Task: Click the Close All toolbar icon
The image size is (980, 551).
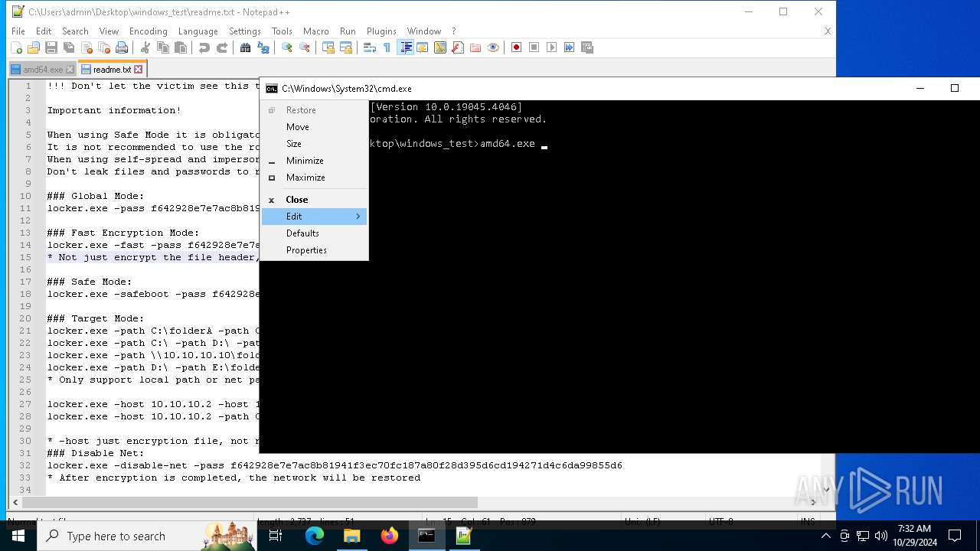Action: coord(104,47)
